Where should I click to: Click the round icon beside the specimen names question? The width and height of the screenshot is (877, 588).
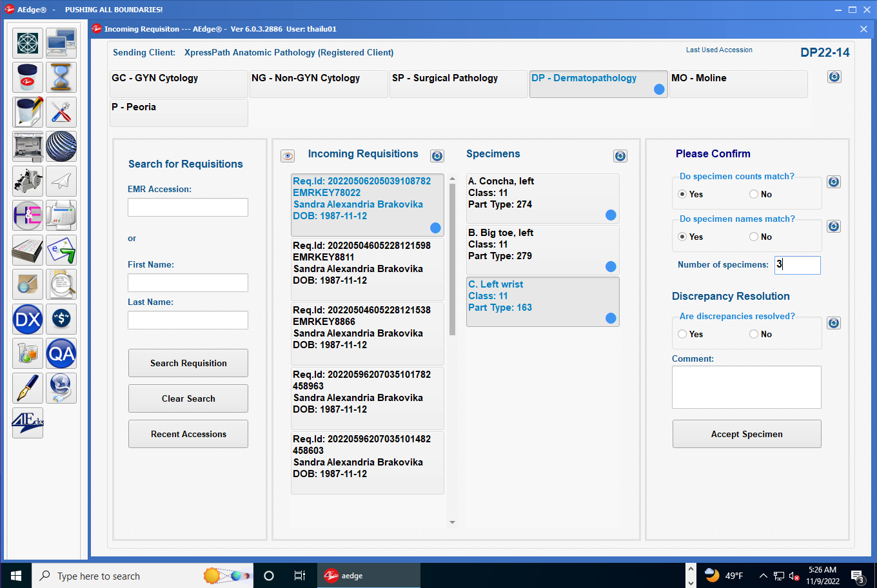[834, 226]
